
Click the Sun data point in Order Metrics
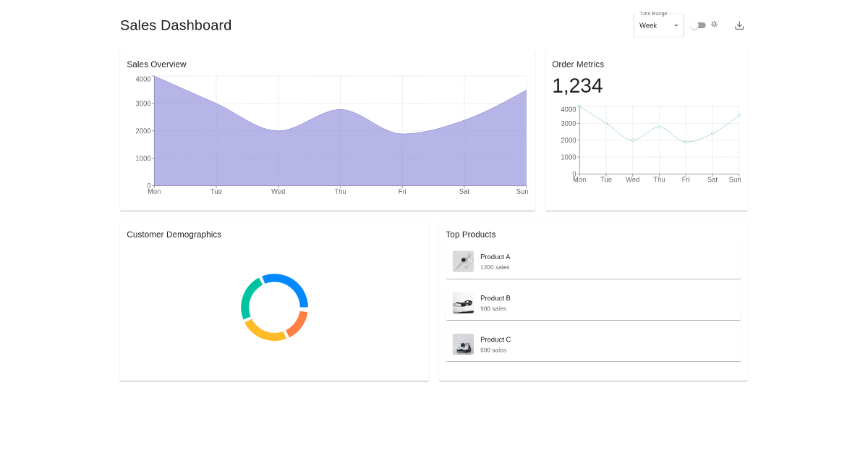pyautogui.click(x=739, y=115)
